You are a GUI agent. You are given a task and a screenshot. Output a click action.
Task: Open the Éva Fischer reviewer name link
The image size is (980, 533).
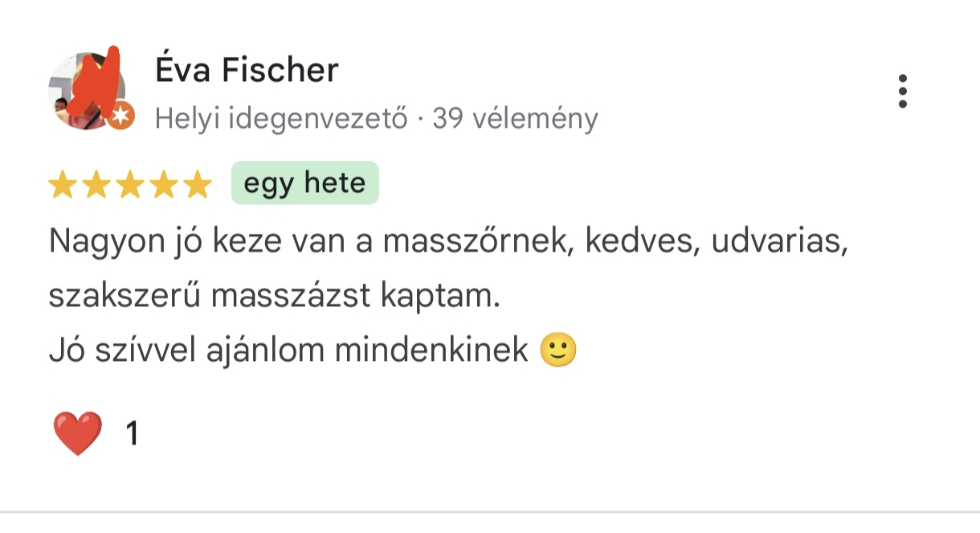[247, 71]
